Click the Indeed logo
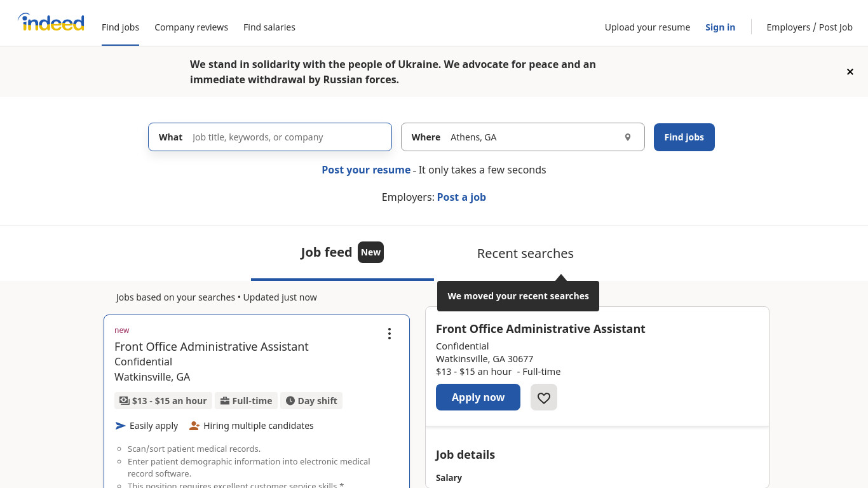868x488 pixels. [51, 23]
